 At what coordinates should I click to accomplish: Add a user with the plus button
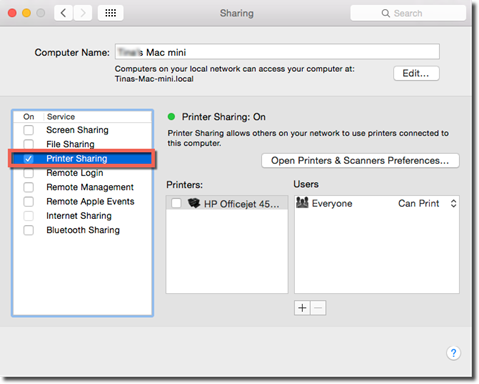[x=302, y=308]
